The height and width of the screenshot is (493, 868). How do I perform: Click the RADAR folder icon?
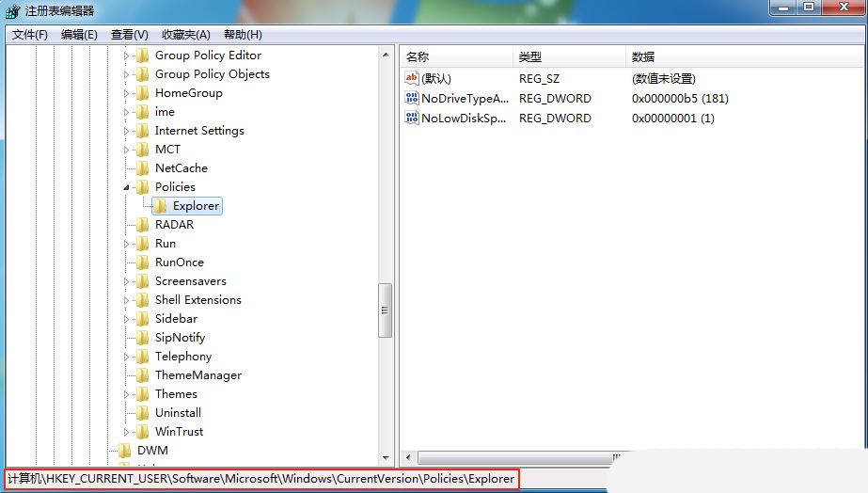pyautogui.click(x=142, y=225)
